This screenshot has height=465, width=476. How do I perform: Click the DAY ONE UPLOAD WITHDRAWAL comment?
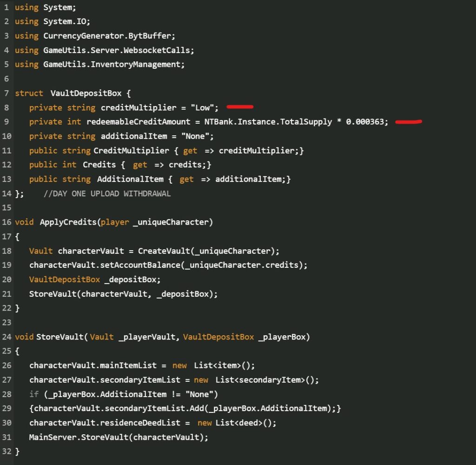tap(107, 193)
